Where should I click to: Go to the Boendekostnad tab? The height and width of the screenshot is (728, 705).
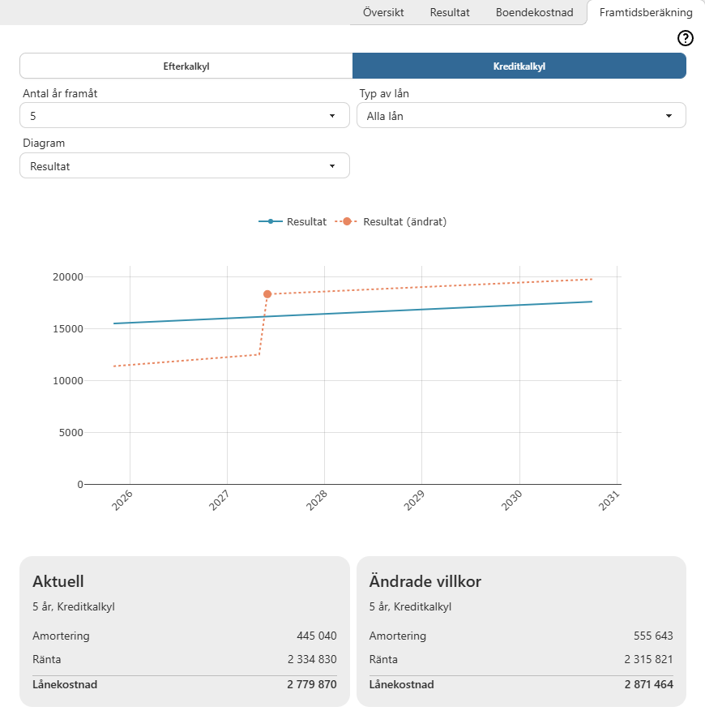pos(534,13)
